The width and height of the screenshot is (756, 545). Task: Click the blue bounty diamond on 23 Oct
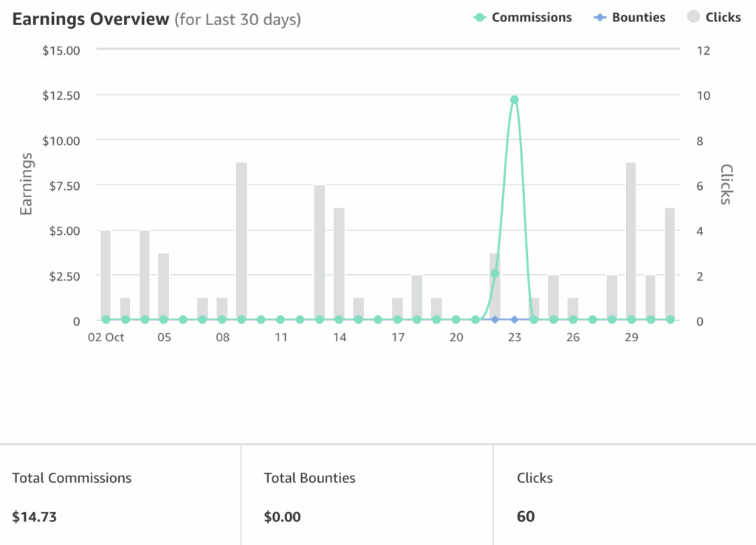pyautogui.click(x=515, y=320)
